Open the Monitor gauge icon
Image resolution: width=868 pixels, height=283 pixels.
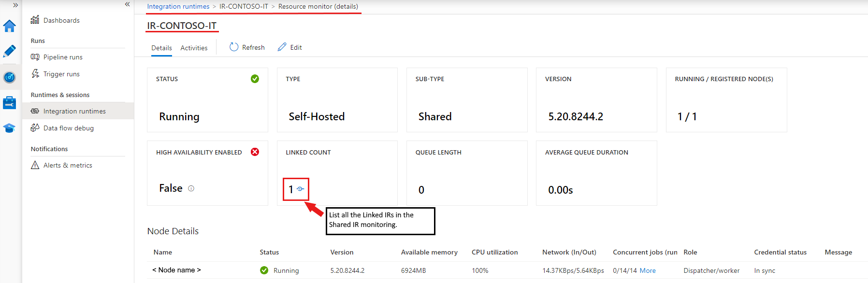point(9,77)
